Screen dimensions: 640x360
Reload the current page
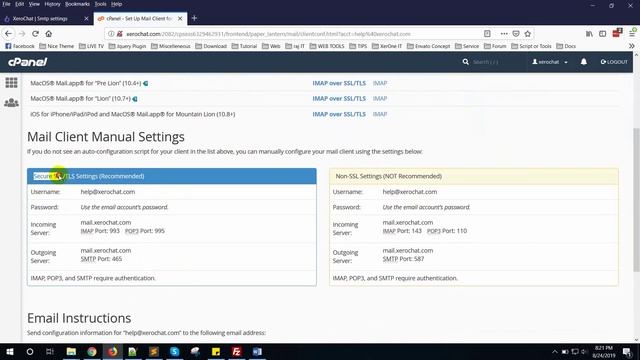[x=36, y=33]
